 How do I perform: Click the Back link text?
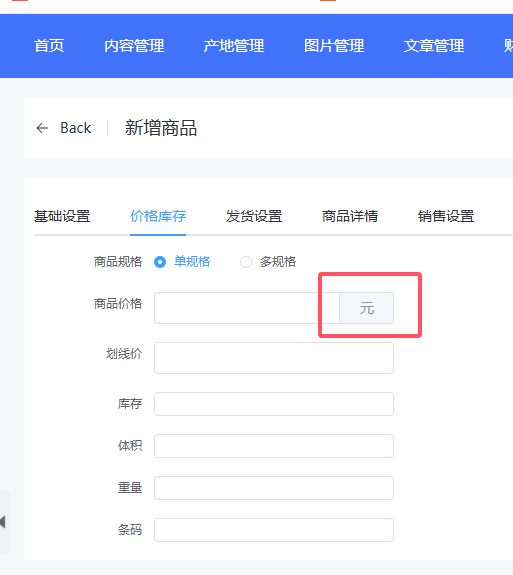[76, 128]
